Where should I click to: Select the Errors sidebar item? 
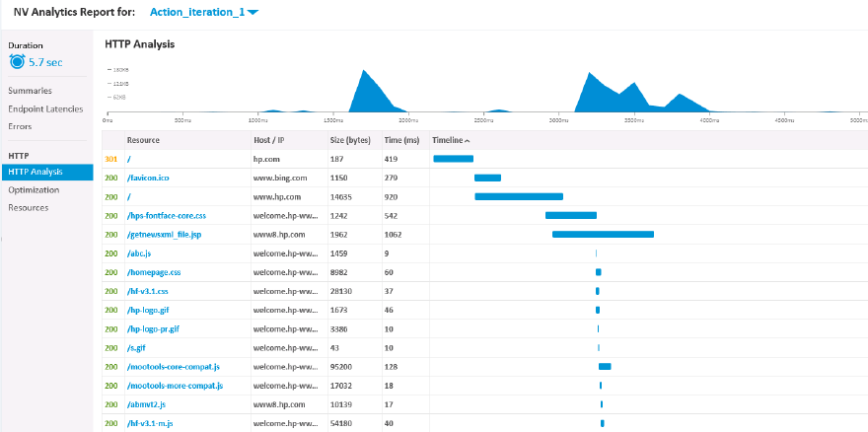click(20, 126)
